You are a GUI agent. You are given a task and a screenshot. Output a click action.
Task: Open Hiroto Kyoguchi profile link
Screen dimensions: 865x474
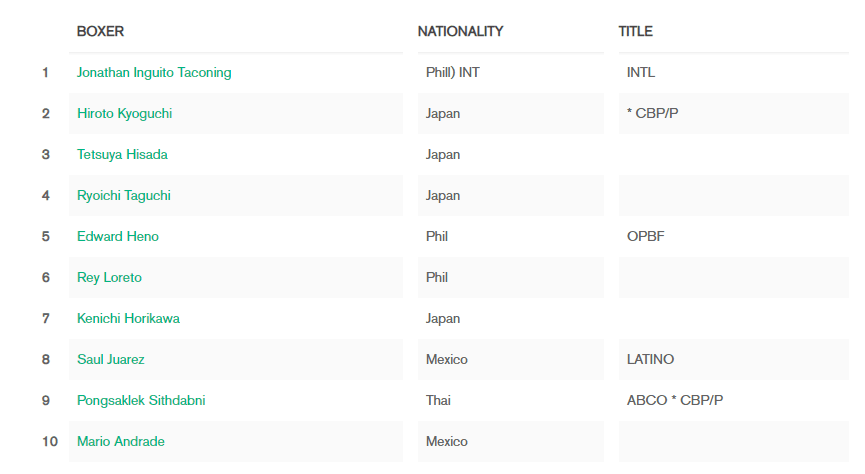(125, 113)
